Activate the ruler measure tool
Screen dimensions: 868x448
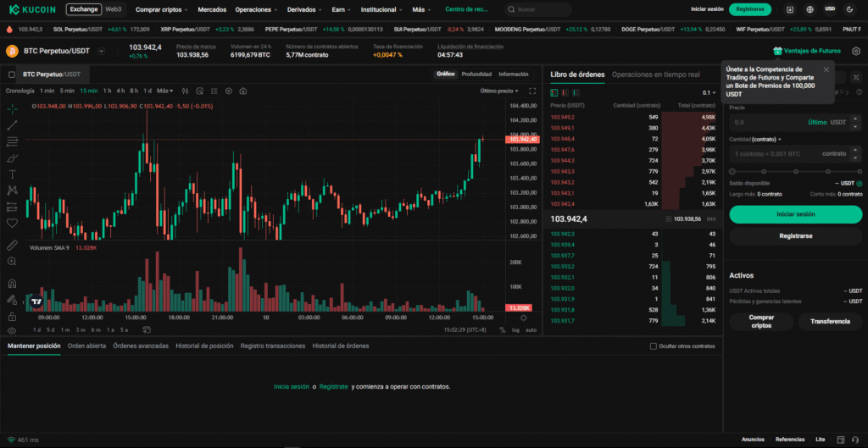[x=12, y=245]
